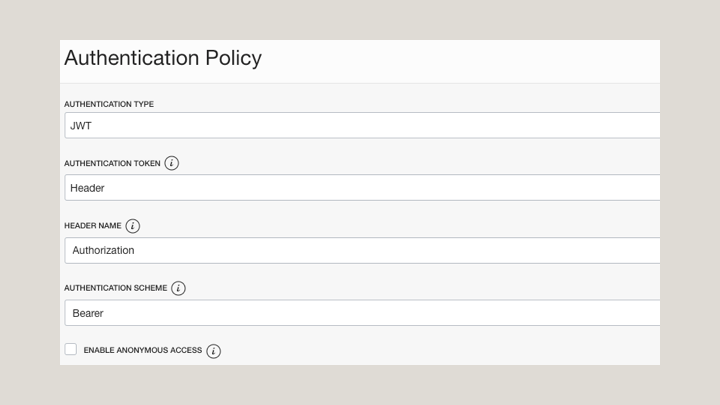Click the Header Name label text
The height and width of the screenshot is (405, 720).
pyautogui.click(x=92, y=226)
